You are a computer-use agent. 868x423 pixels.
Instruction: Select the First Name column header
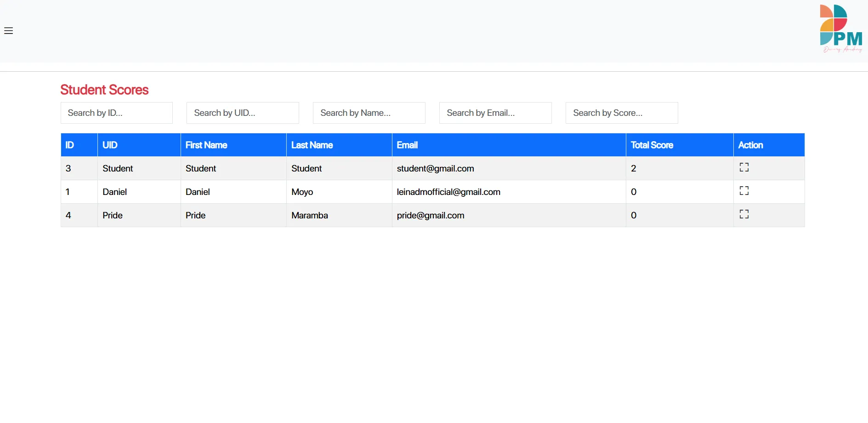pos(206,145)
